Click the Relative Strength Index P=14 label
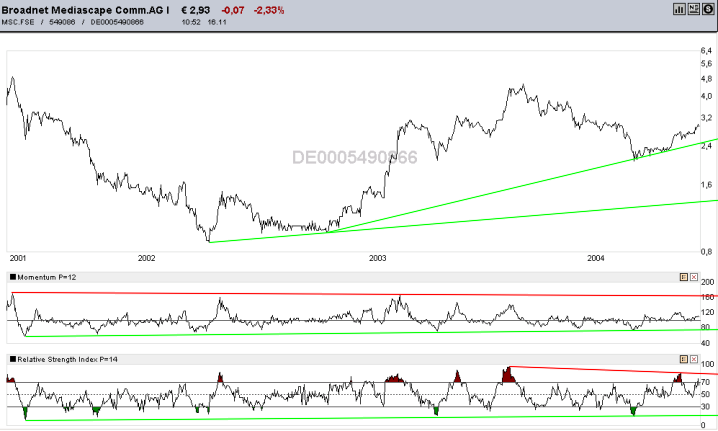The height and width of the screenshot is (431, 718). [x=67, y=360]
